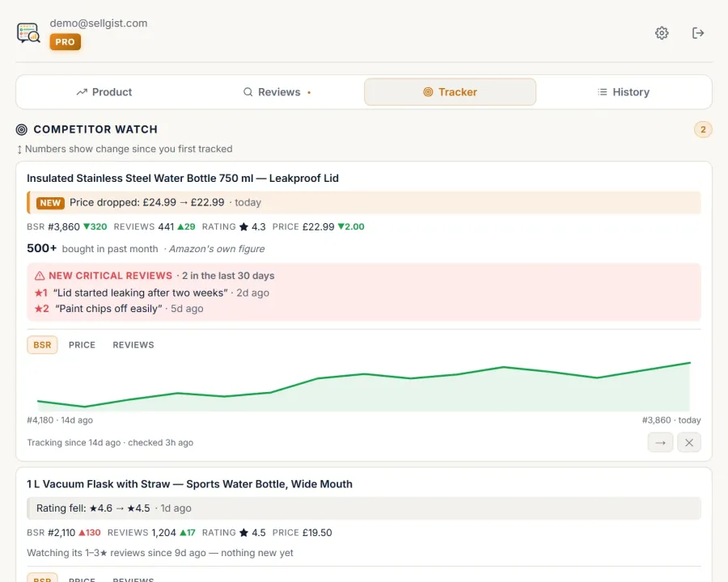Click the red star-2 rating marker

[42, 309]
